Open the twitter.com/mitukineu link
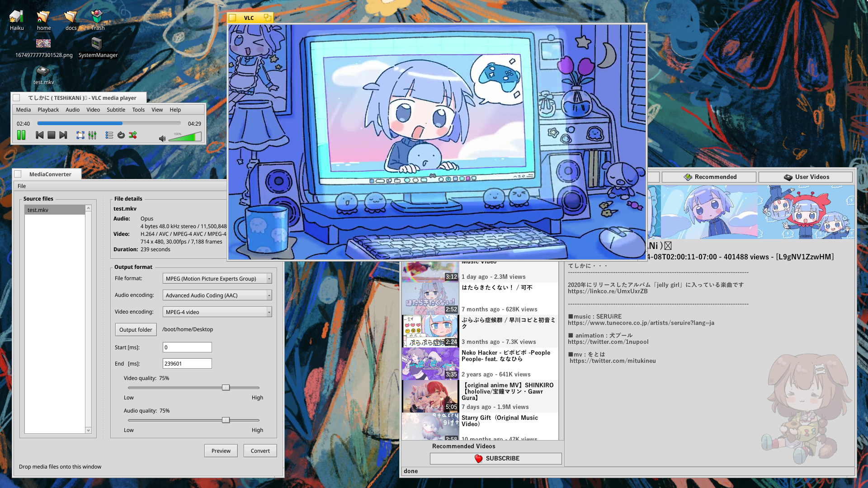The height and width of the screenshot is (488, 868). pos(613,361)
